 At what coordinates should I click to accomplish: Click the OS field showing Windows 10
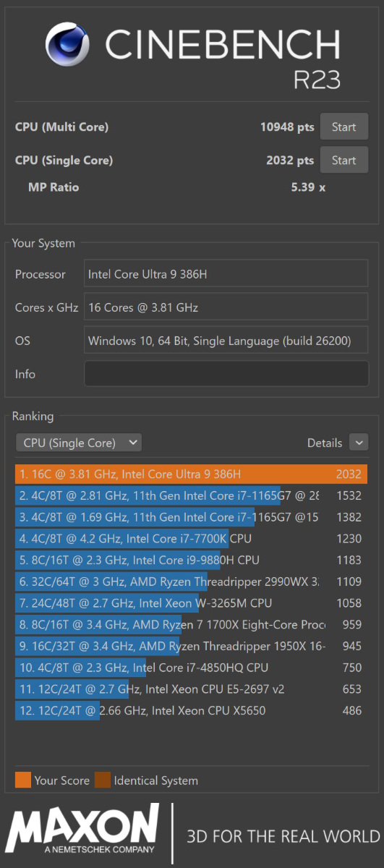226,341
